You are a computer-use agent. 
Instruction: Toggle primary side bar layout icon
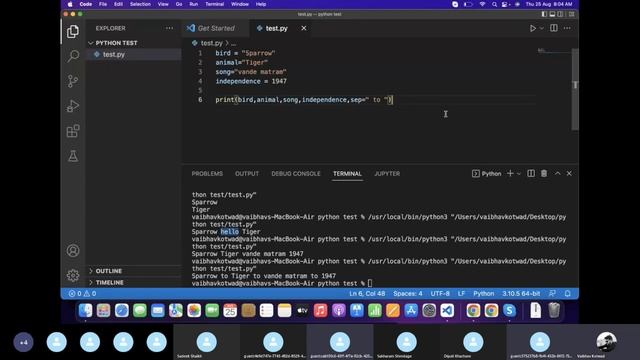tap(544, 14)
